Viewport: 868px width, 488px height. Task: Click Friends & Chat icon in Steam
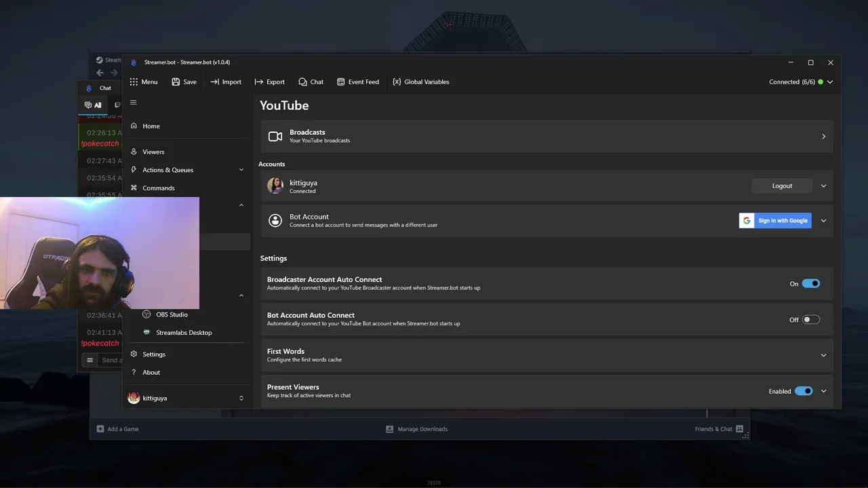coord(739,429)
